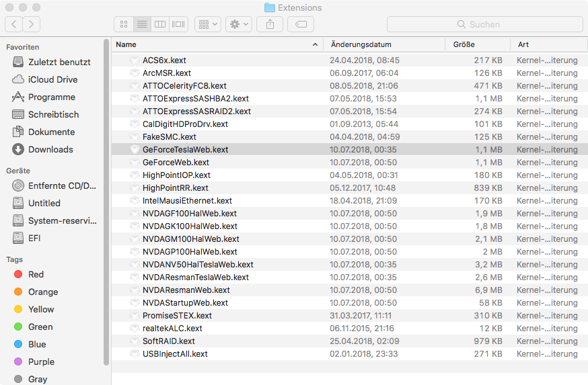The width and height of the screenshot is (588, 385).
Task: Select NVDAResmanTeslaWeb.kext file name
Action: pyautogui.click(x=196, y=277)
